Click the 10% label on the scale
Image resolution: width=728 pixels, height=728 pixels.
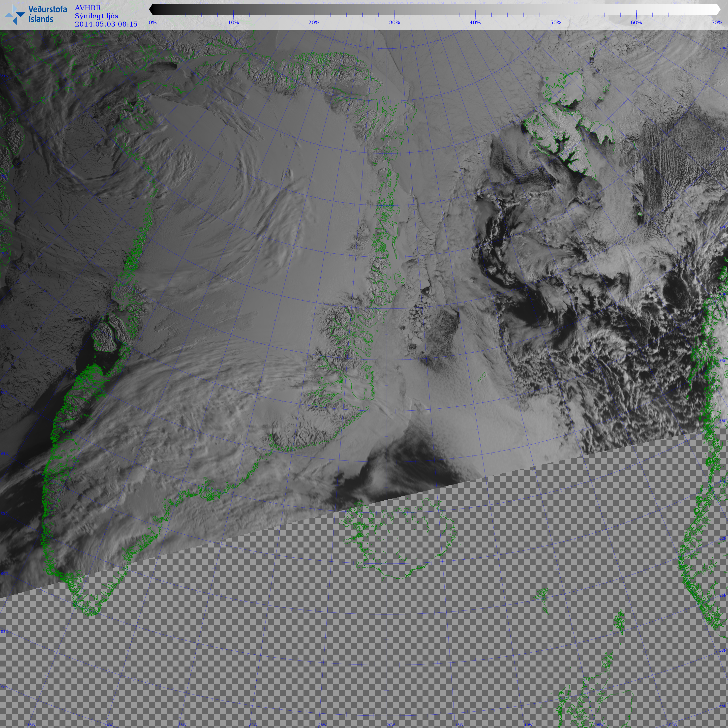[233, 23]
